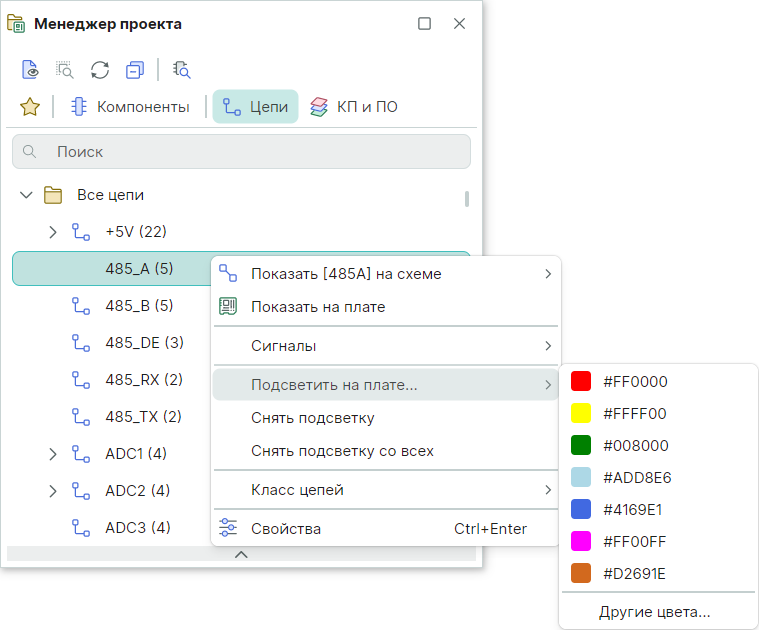759x630 pixels.
Task: Click the net icon beside 485_B
Action: [x=81, y=305]
